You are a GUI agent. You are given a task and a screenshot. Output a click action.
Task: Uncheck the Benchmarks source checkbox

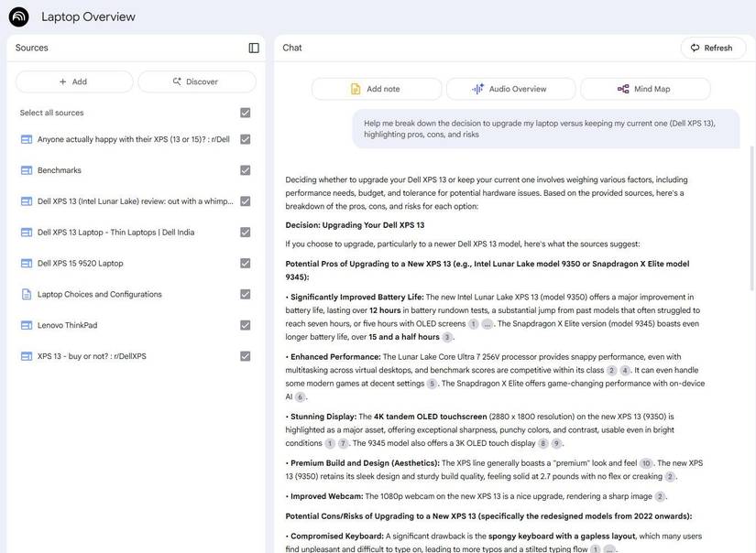(245, 170)
